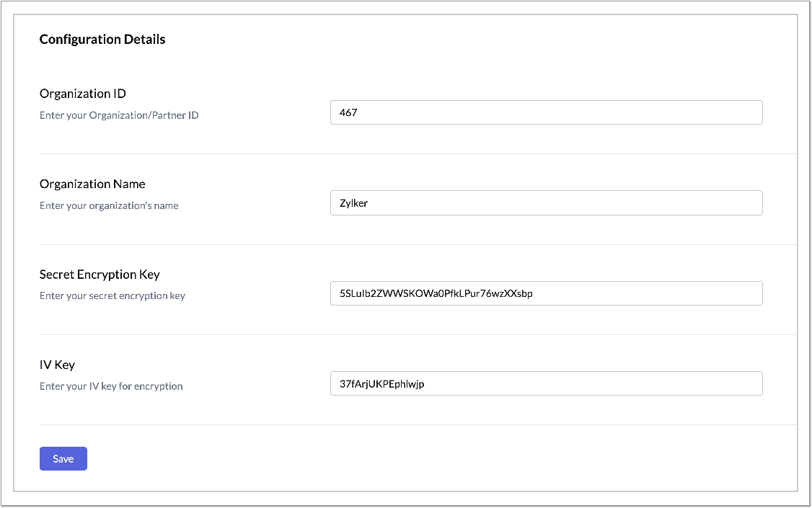The image size is (812, 508).
Task: Click the 'Enter your Organization/Partner ID' hint
Action: pyautogui.click(x=119, y=115)
